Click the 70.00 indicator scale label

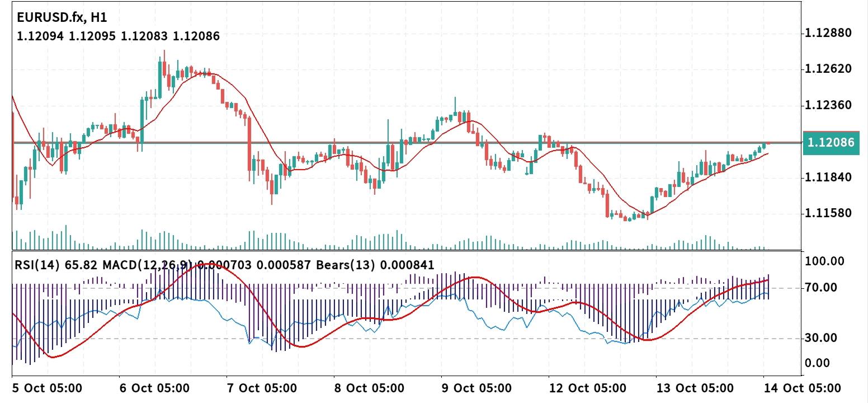(x=821, y=288)
